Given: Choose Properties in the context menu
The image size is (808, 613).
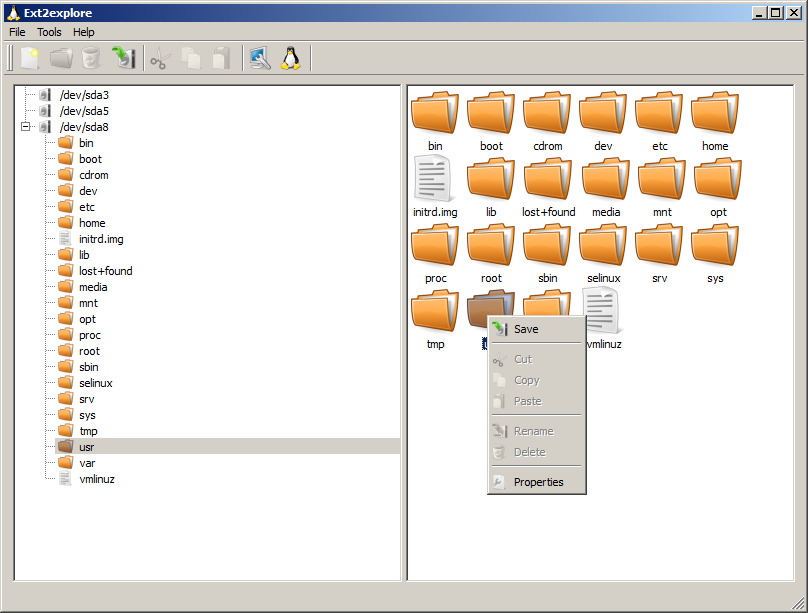Looking at the screenshot, I should (536, 482).
